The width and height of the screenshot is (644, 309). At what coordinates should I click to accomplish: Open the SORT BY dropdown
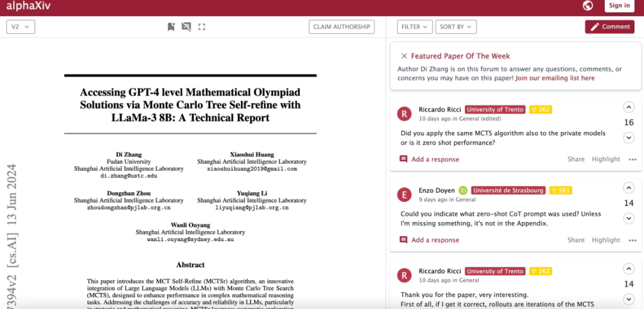456,27
